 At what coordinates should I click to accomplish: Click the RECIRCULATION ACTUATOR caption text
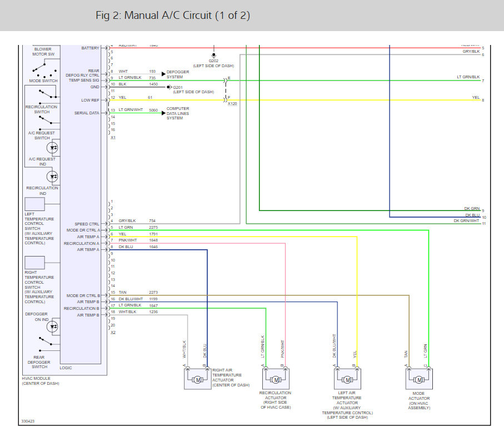(x=276, y=400)
